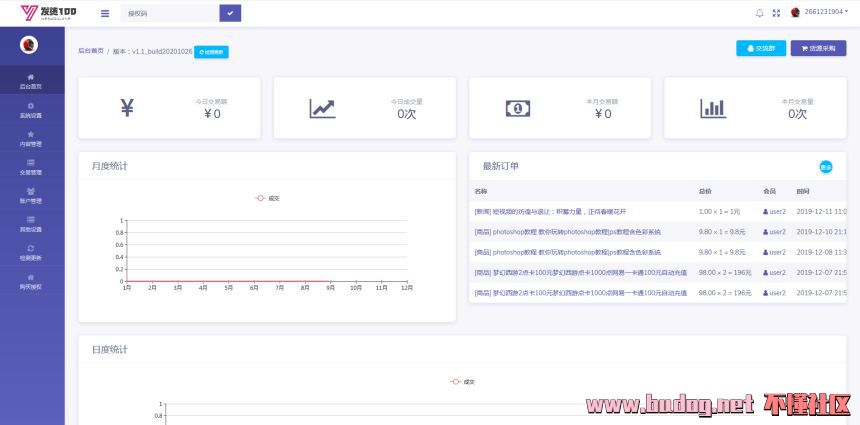Image resolution: width=860 pixels, height=425 pixels.
Task: Enter fullscreen with the expand icon
Action: 776,13
